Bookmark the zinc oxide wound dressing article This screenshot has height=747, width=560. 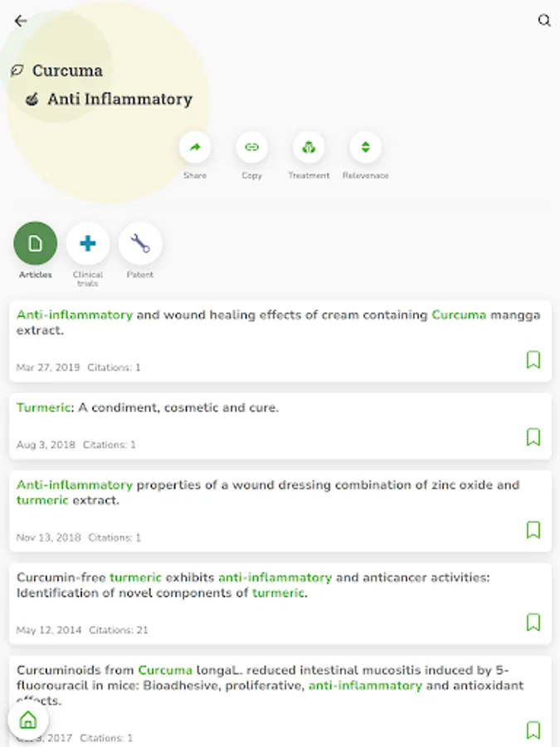click(533, 530)
